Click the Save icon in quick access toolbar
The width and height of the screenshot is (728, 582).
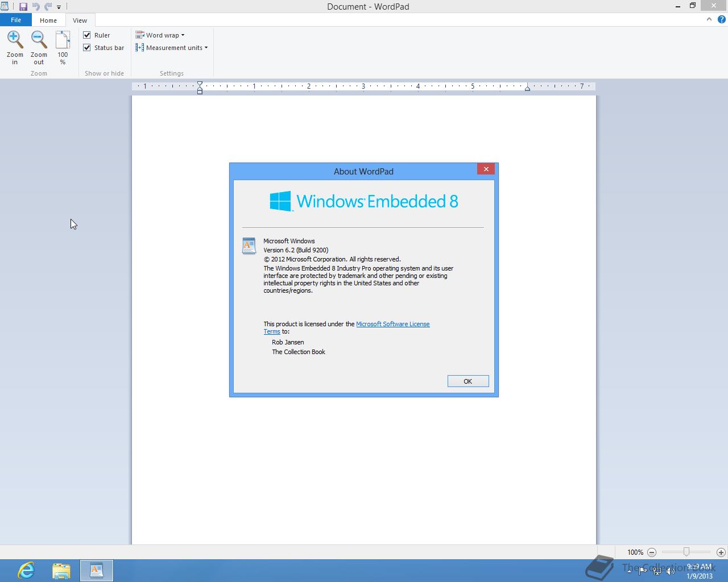pos(23,7)
